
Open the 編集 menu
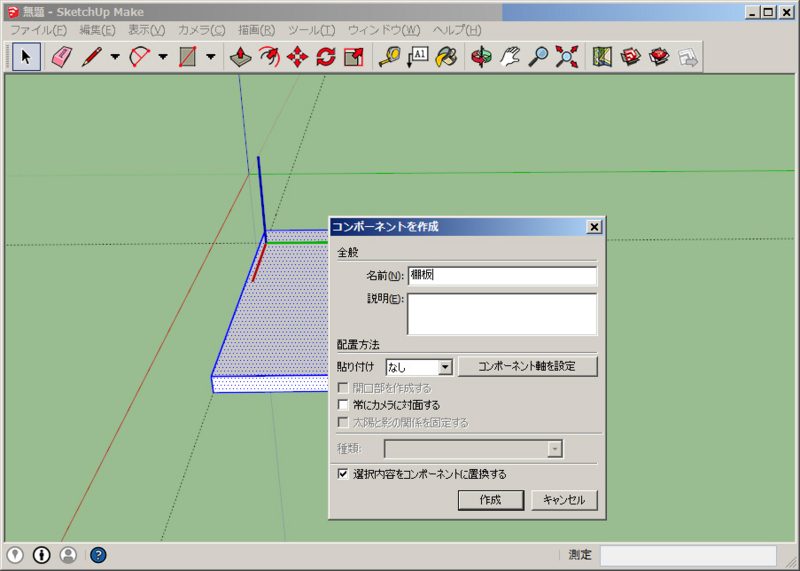pyautogui.click(x=97, y=30)
